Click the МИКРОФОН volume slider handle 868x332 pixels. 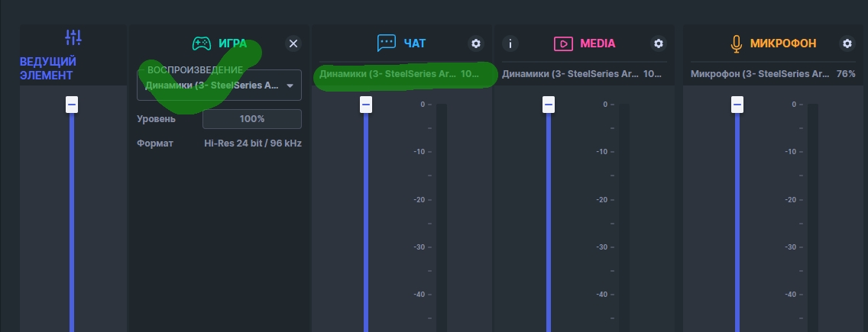coord(737,104)
